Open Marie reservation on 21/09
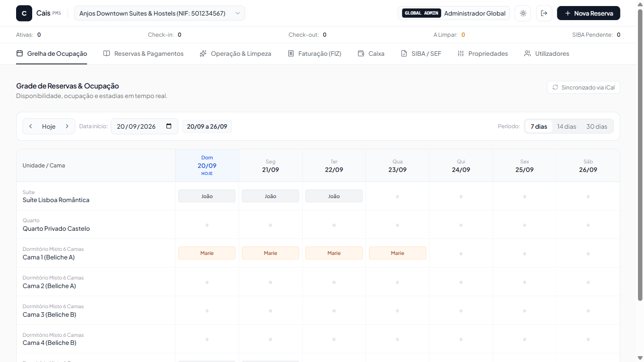 coord(271,253)
